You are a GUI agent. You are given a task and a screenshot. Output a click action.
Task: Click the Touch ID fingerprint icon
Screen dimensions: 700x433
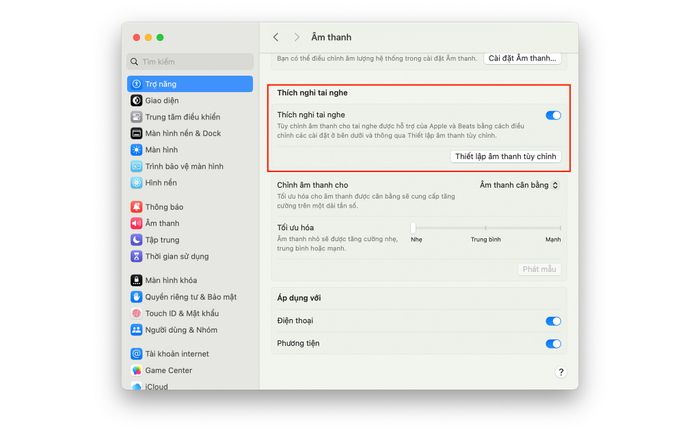point(137,313)
